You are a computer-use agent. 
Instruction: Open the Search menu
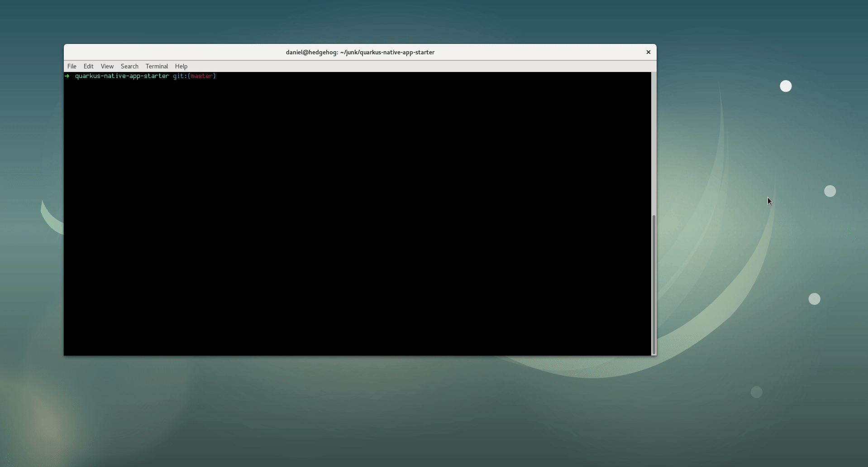pos(129,66)
